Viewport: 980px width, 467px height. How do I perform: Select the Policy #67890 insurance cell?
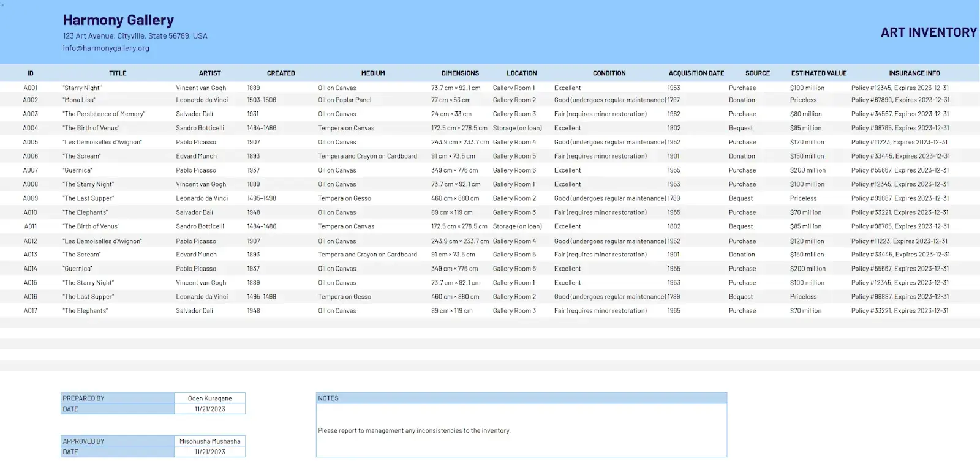pos(900,100)
